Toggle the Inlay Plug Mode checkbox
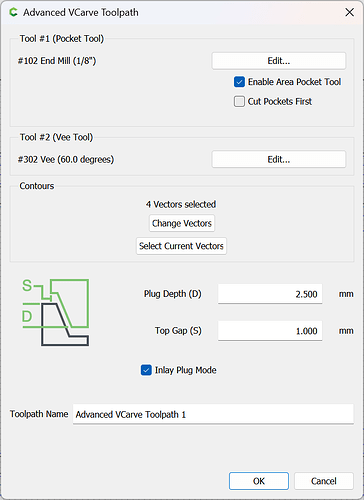The height and width of the screenshot is (500, 364). [146, 370]
